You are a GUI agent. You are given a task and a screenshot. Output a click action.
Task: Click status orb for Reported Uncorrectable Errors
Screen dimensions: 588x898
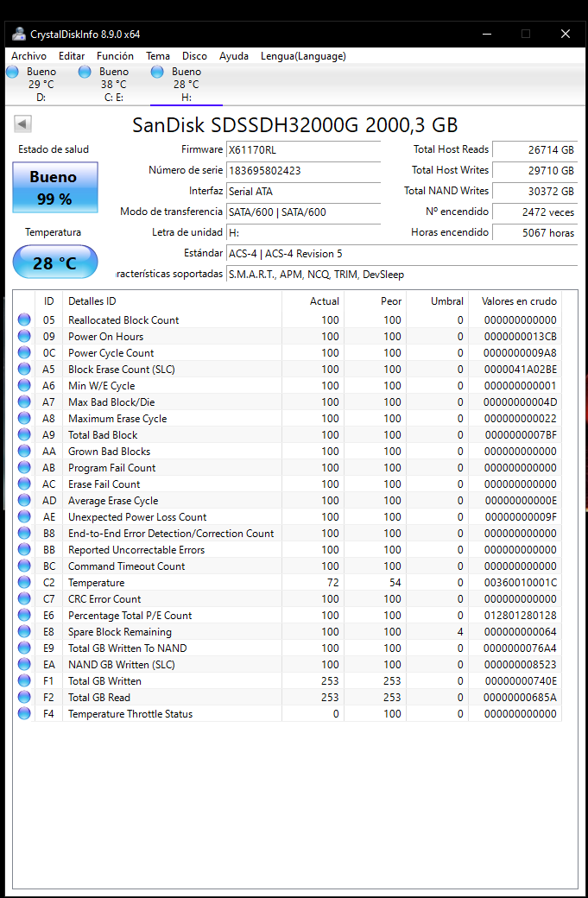(x=24, y=550)
